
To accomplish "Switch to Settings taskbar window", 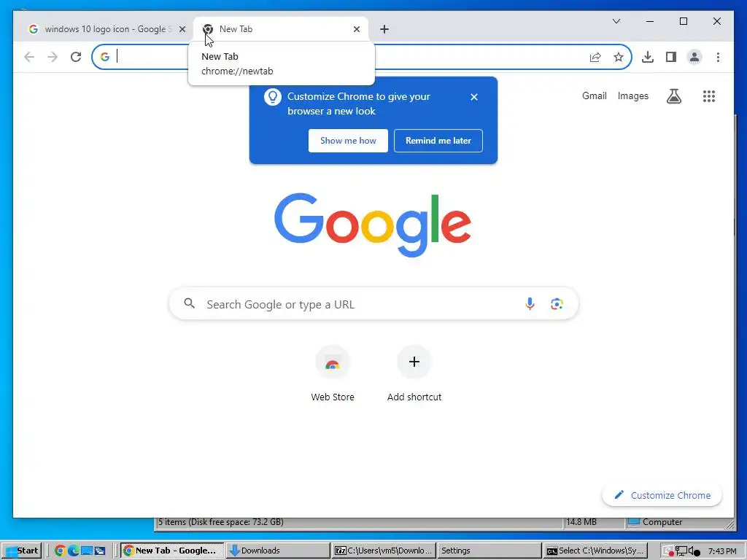I will point(489,551).
